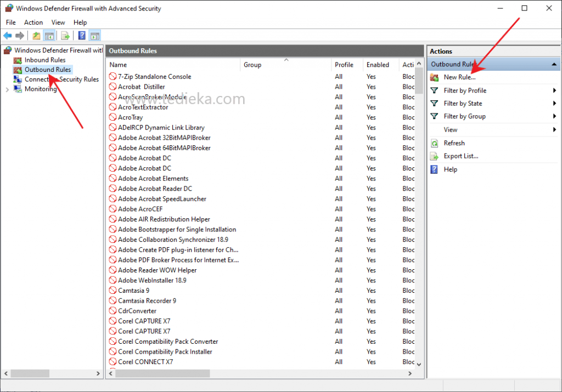Click Export List... in Actions pane
The height and width of the screenshot is (392, 562).
coord(461,156)
